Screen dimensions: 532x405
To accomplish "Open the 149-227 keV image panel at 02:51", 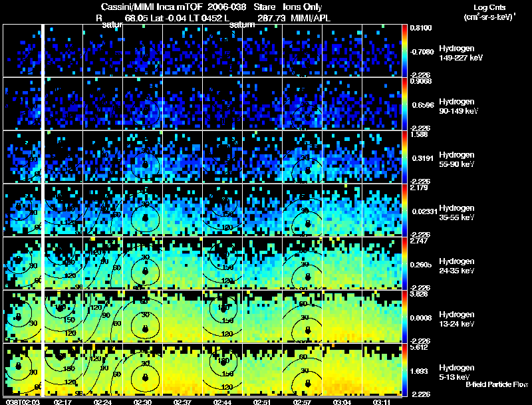I will pos(262,51).
